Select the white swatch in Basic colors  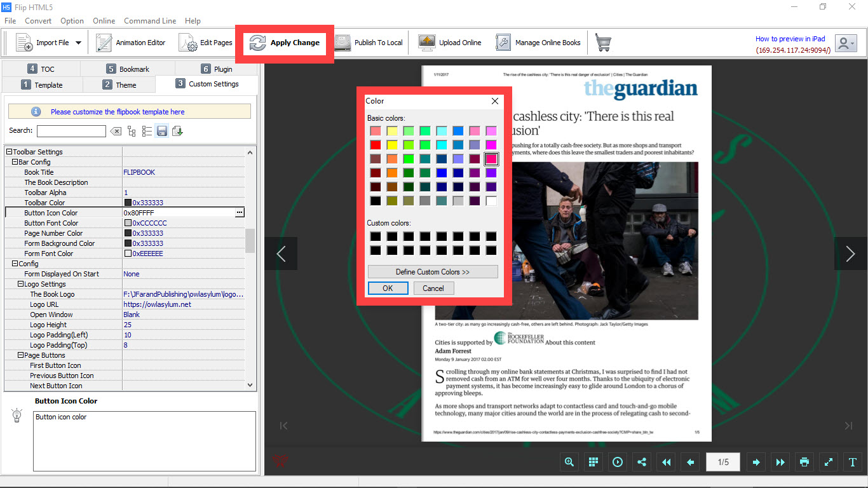[x=491, y=201]
